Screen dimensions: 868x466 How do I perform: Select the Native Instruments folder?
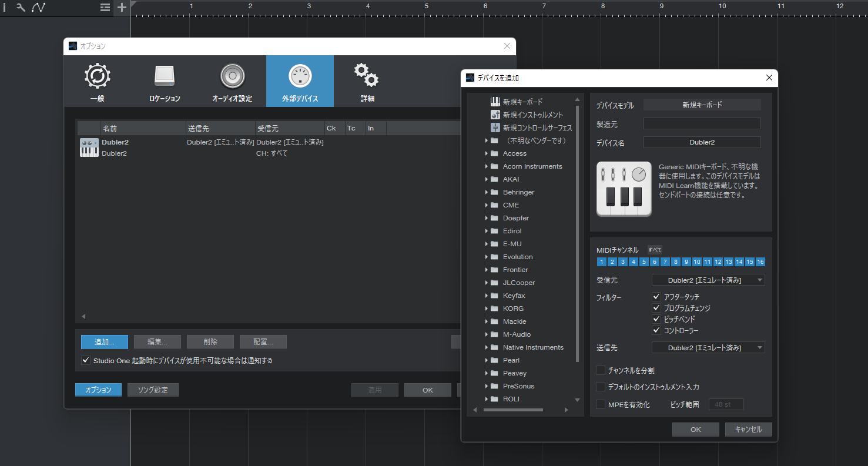(532, 347)
